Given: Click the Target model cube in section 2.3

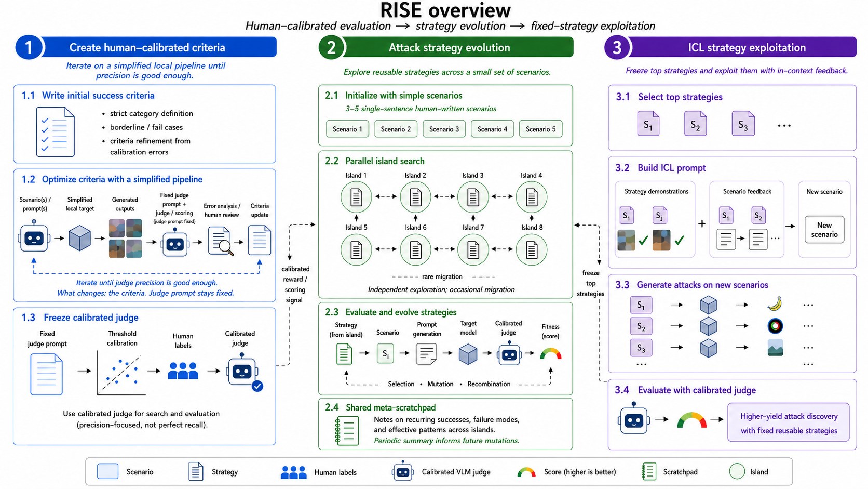Looking at the screenshot, I should click(468, 354).
